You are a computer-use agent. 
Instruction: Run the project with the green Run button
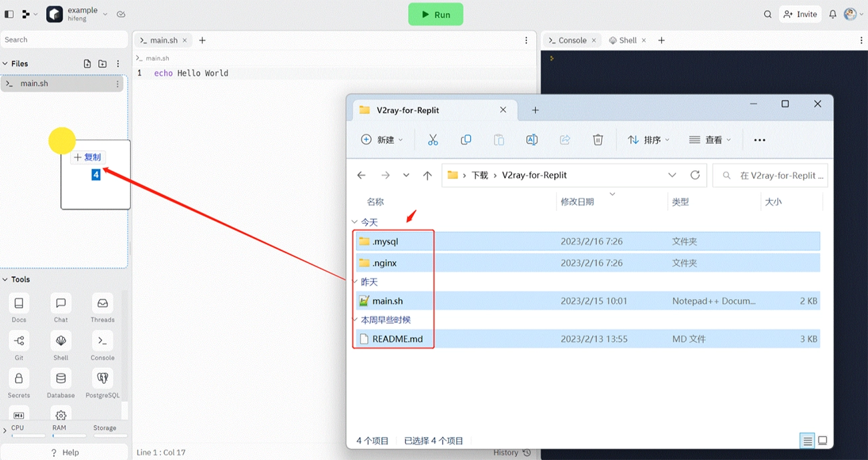(x=435, y=14)
